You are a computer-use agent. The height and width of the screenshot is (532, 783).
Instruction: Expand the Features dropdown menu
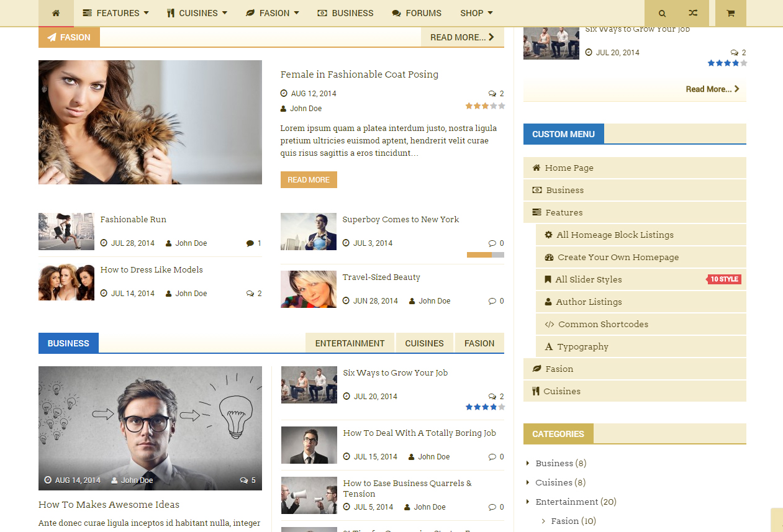[x=115, y=13]
